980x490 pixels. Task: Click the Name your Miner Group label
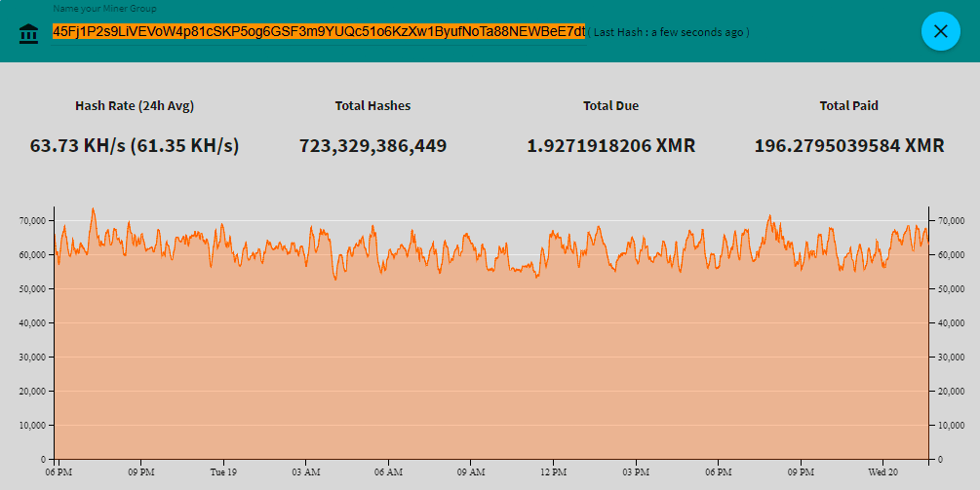coord(104,9)
